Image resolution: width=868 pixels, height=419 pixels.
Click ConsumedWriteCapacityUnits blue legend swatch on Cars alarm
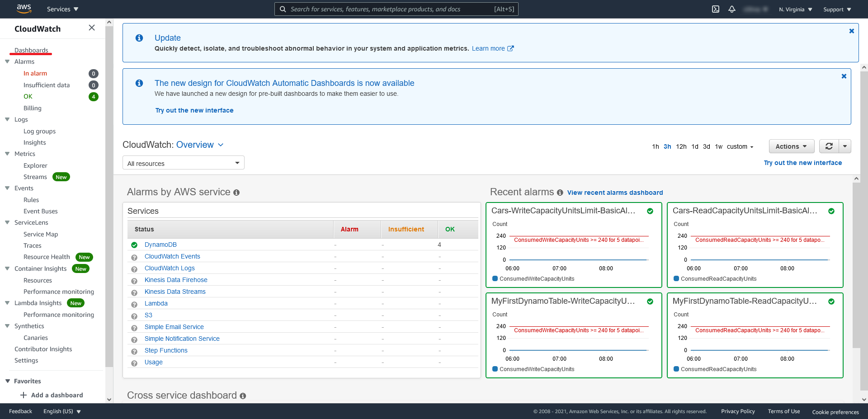(x=495, y=278)
